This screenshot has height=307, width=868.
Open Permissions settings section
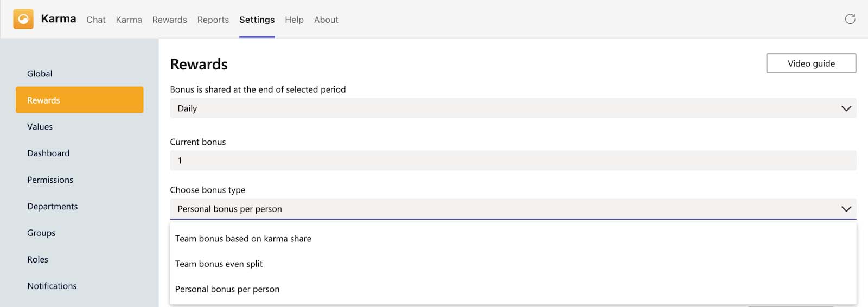point(50,180)
